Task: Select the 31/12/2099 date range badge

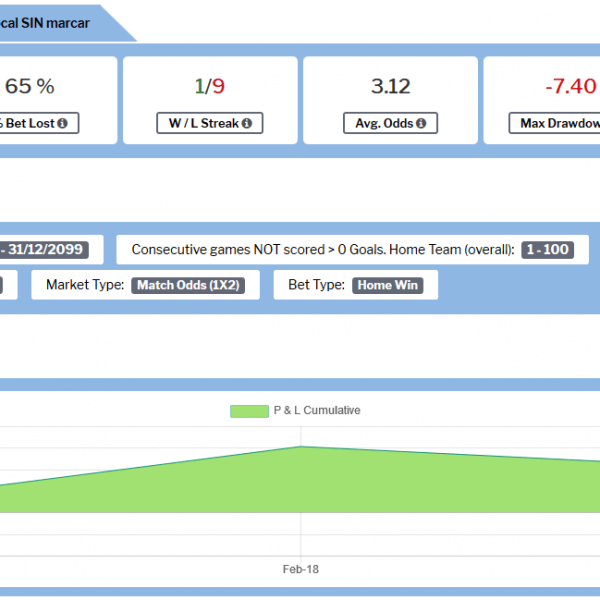Action: point(44,249)
